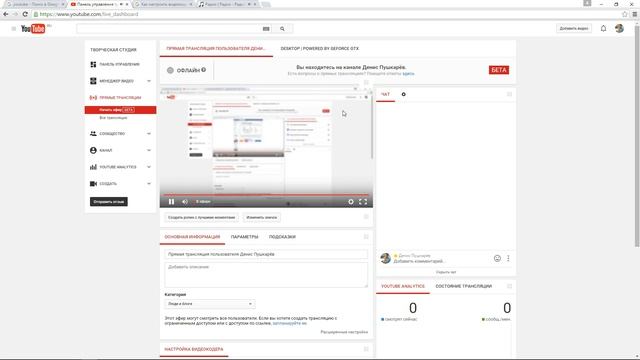Screen dimensions: 640x360
Task: Open the account avatar menu in header
Action: (619, 29)
